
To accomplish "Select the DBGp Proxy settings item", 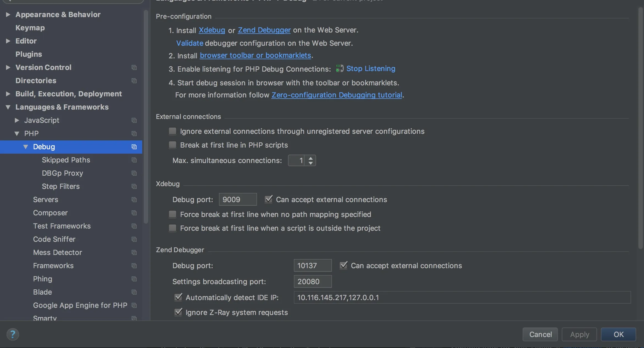I will click(x=62, y=173).
